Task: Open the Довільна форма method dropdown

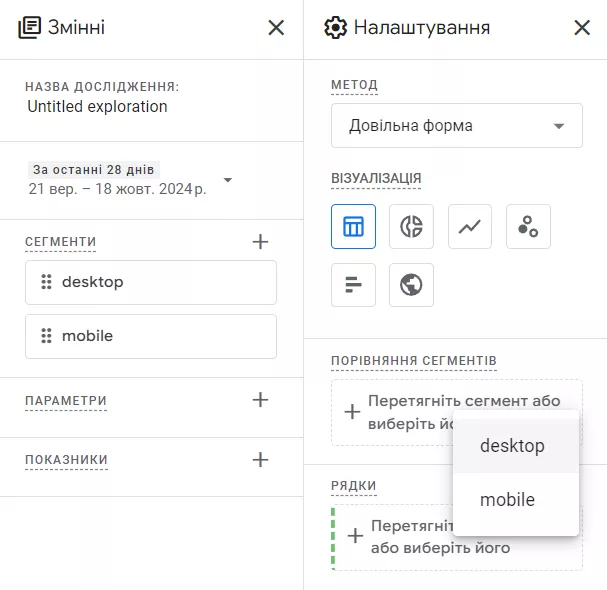Action: (457, 125)
